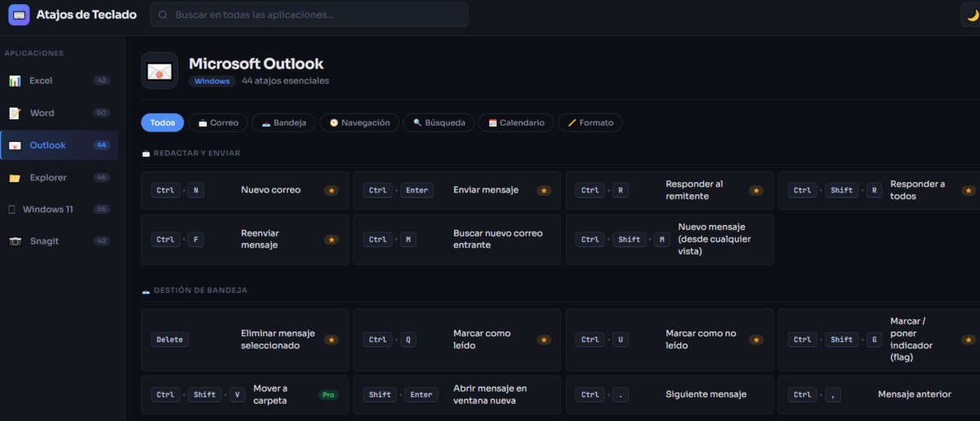This screenshot has height=421, width=980.
Task: Click the search field for all applications
Action: click(x=310, y=15)
